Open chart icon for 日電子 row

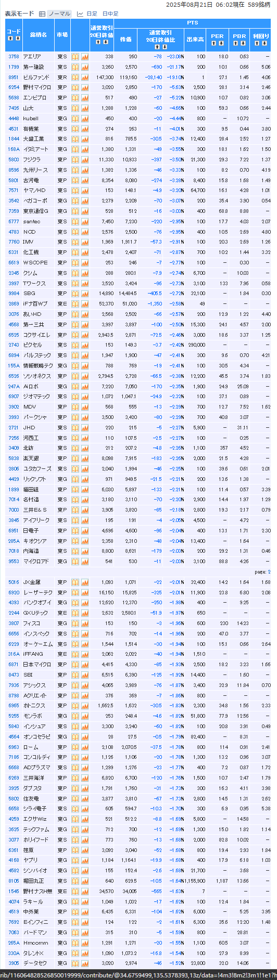coord(85,531)
